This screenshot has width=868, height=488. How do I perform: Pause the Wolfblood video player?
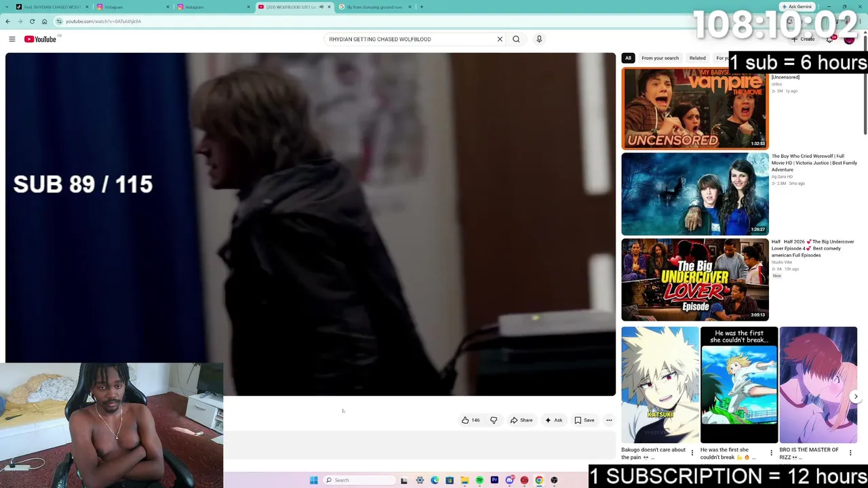coord(311,224)
